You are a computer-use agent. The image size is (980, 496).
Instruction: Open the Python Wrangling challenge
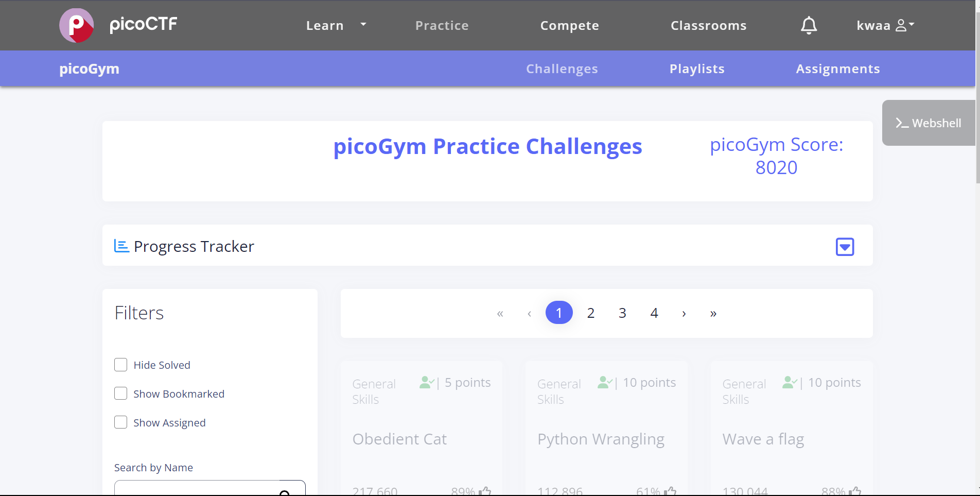(601, 439)
